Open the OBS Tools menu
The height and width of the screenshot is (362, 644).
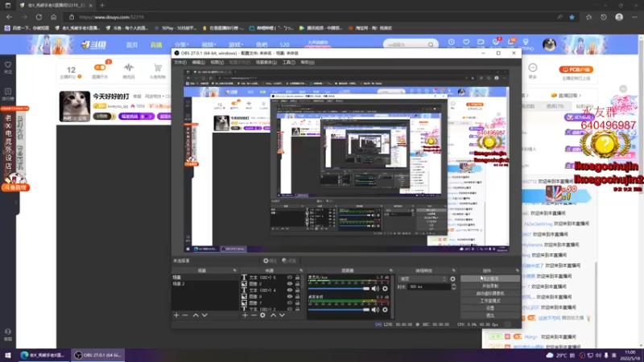coord(289,63)
